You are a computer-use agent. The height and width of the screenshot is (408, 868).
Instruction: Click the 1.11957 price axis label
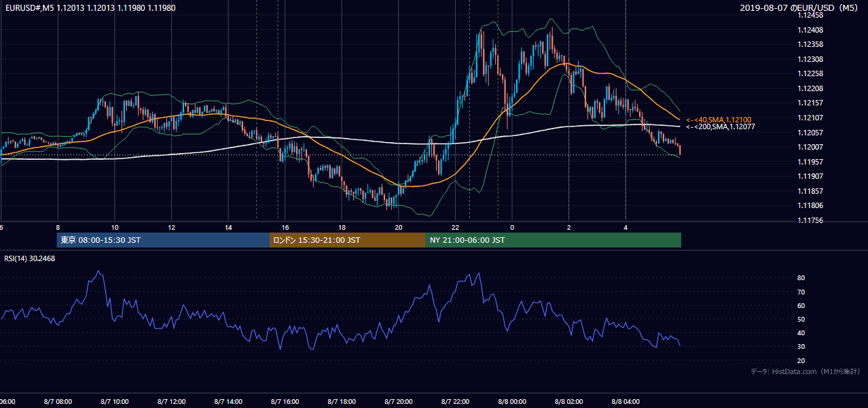(x=810, y=162)
